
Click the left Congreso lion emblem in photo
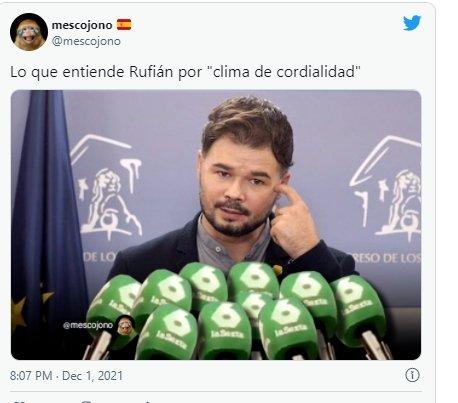tap(107, 188)
